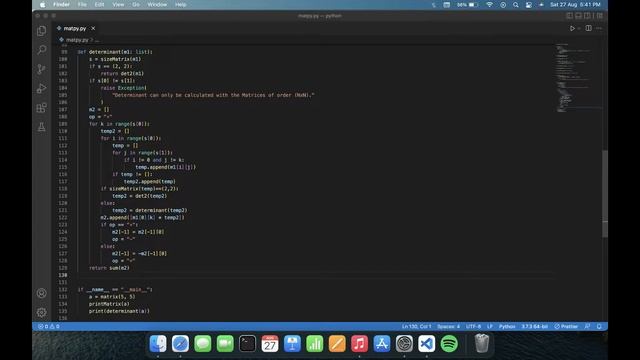Click the print(determinant(a)) line
640x360 pixels.
point(119,311)
